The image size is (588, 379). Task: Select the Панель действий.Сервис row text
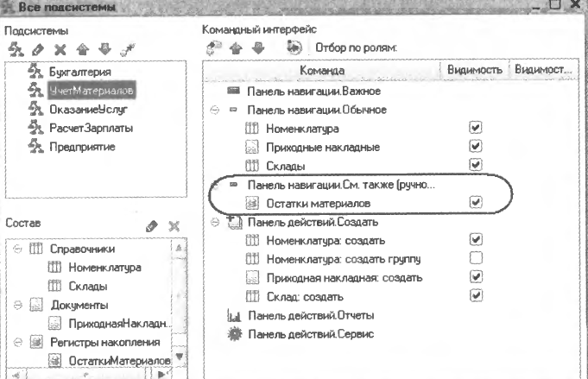[311, 334]
